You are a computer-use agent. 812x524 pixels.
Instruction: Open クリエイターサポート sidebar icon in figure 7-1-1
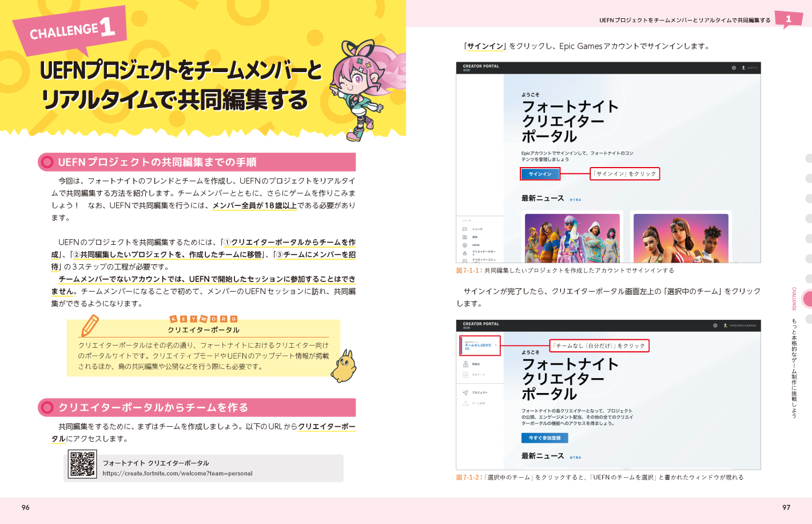(x=465, y=253)
